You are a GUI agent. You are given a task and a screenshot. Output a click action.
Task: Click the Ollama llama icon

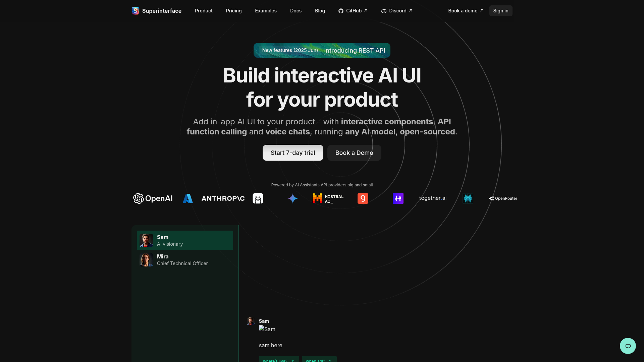tap(258, 198)
